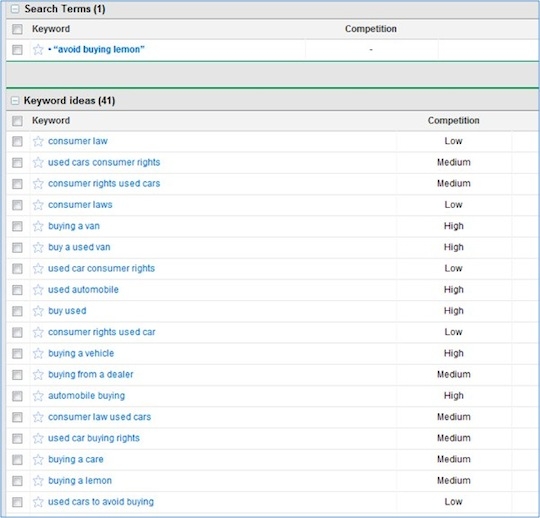Tick the checkbox for "avoid buying lemon"

(17, 50)
